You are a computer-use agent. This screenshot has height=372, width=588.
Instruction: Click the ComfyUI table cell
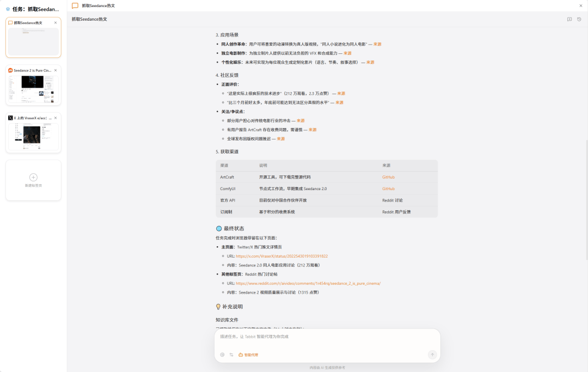[228, 188]
